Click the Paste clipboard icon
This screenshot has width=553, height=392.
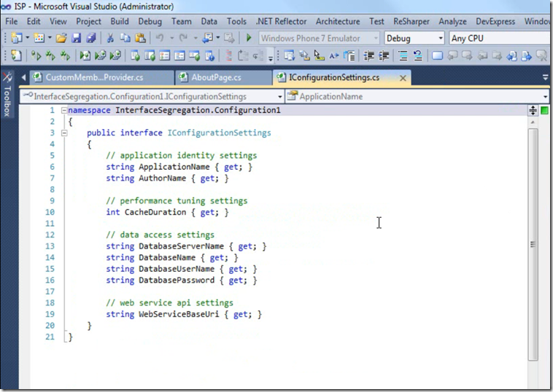pyautogui.click(x=140, y=38)
